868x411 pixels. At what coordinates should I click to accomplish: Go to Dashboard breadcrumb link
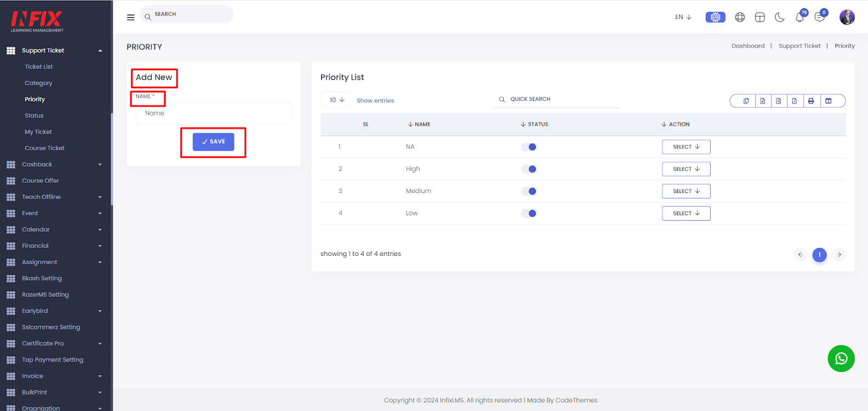[748, 46]
